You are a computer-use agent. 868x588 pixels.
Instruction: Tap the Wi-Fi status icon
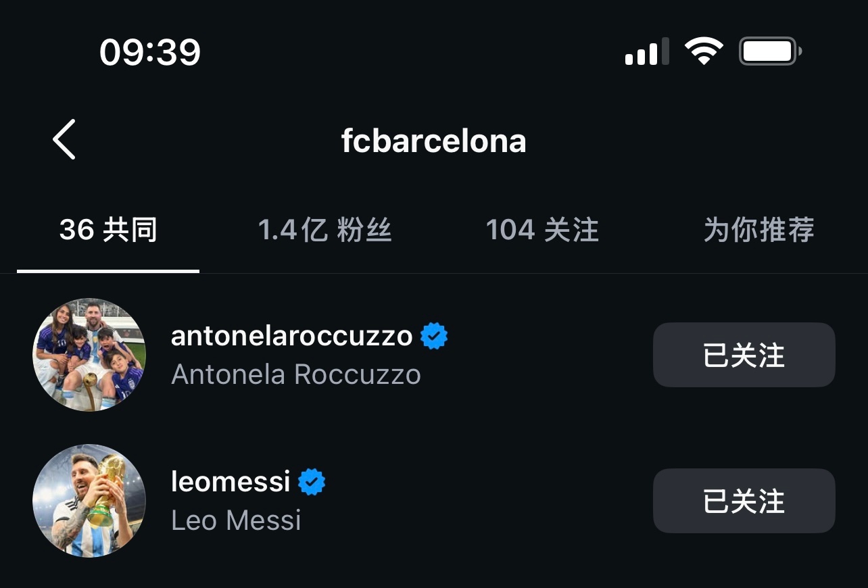704,51
